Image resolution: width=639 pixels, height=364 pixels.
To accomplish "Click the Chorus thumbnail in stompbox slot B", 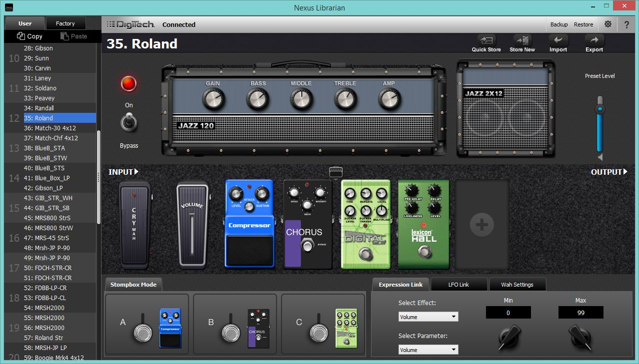I will [x=258, y=328].
